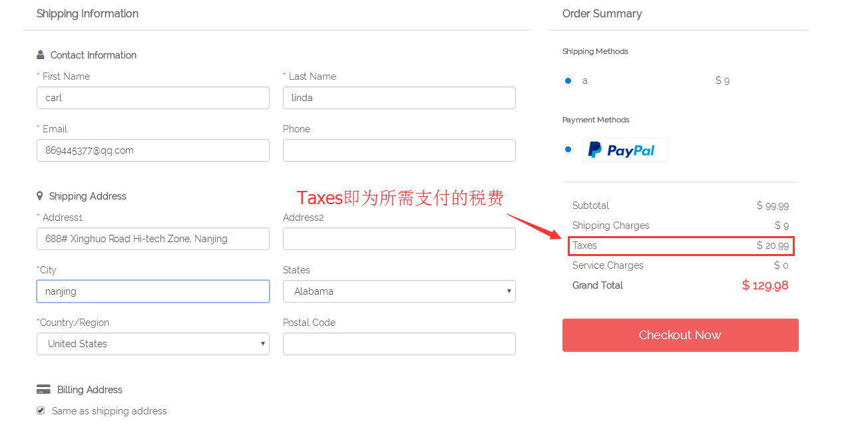Click the highlighted Taxes row
The height and width of the screenshot is (435, 868).
tap(681, 245)
